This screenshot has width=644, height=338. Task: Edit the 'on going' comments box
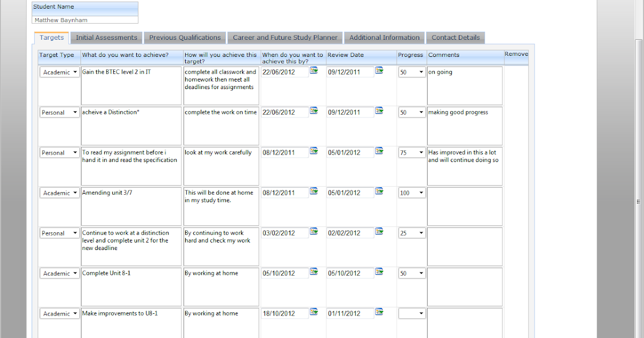coord(465,86)
